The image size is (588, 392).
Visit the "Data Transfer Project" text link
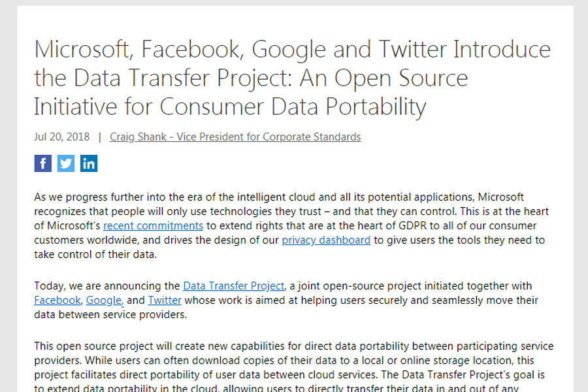click(x=233, y=286)
